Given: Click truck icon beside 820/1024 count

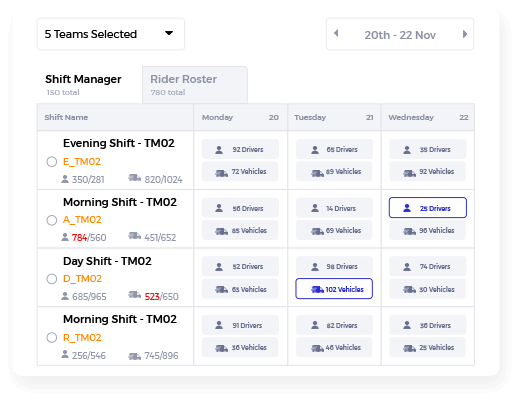Looking at the screenshot, I should [134, 178].
